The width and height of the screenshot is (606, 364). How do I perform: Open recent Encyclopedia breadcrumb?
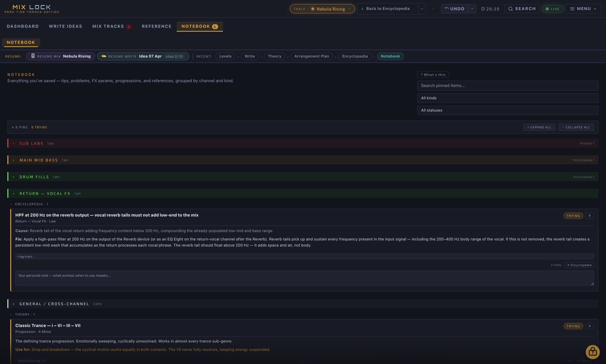[355, 56]
